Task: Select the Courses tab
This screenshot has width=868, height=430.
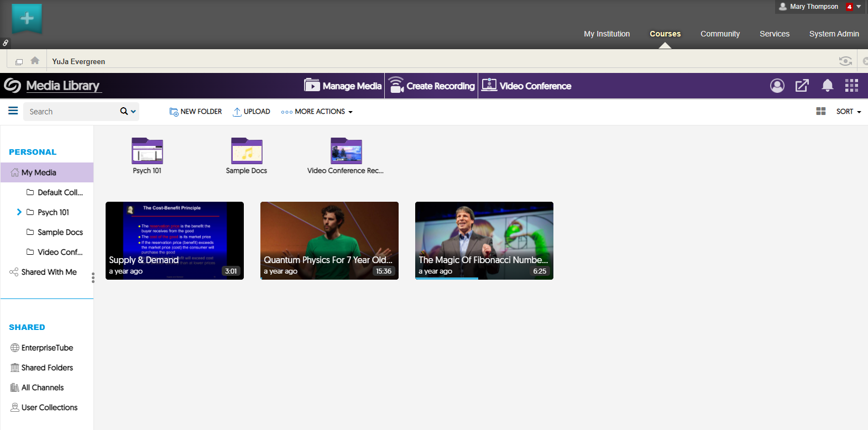Action: pyautogui.click(x=665, y=34)
